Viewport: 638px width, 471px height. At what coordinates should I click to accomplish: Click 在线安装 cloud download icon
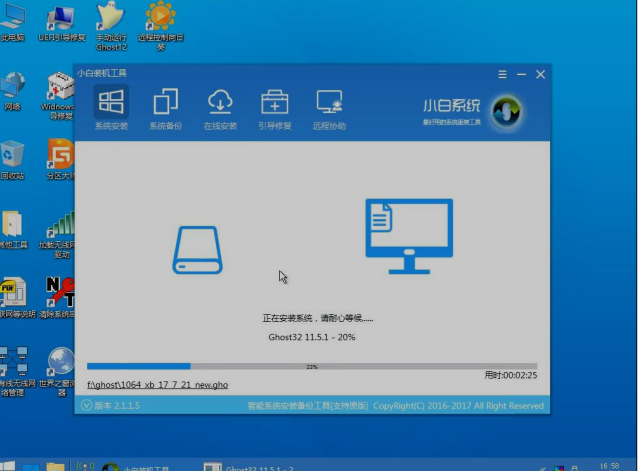[x=220, y=103]
